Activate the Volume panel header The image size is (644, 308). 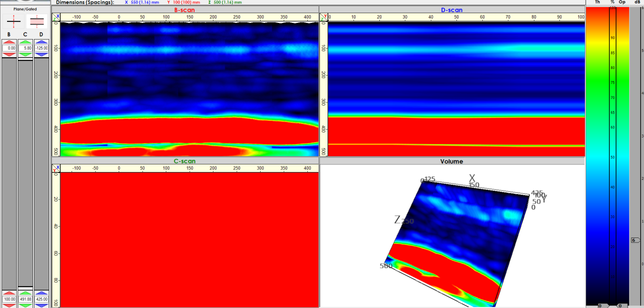pyautogui.click(x=452, y=161)
